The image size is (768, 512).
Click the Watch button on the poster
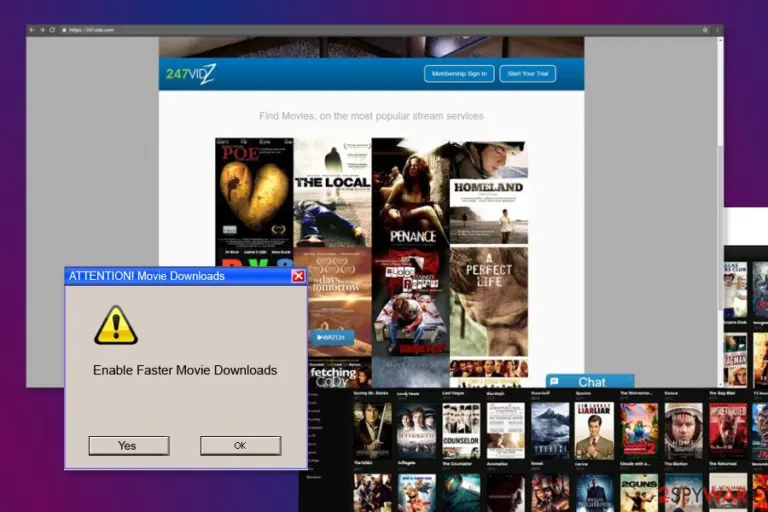[x=332, y=337]
